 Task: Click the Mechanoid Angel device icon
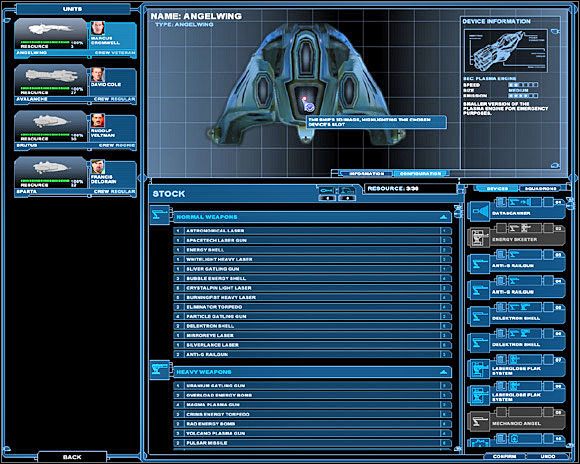[x=479, y=421]
